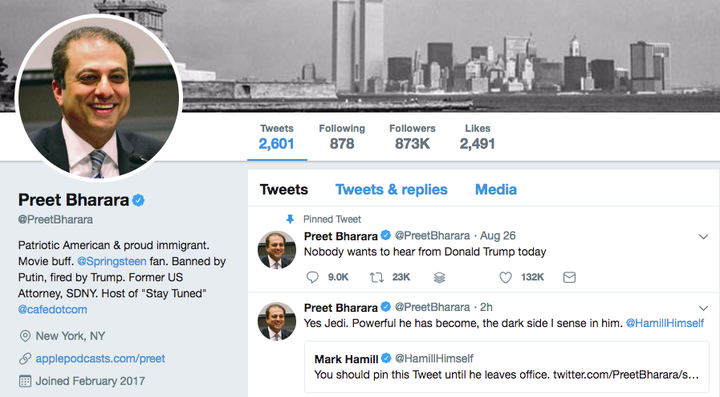Expand options chevron on the Yes Jedi tweet
Screen dimensions: 720x397
pyautogui.click(x=703, y=308)
